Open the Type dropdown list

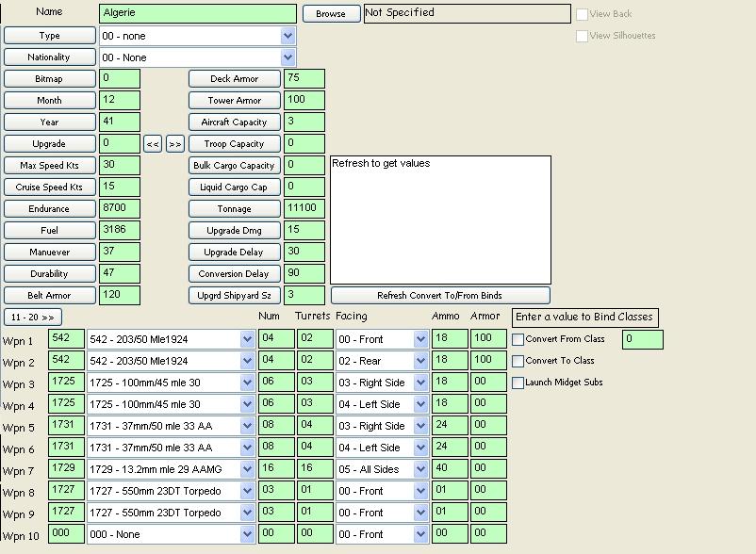288,36
